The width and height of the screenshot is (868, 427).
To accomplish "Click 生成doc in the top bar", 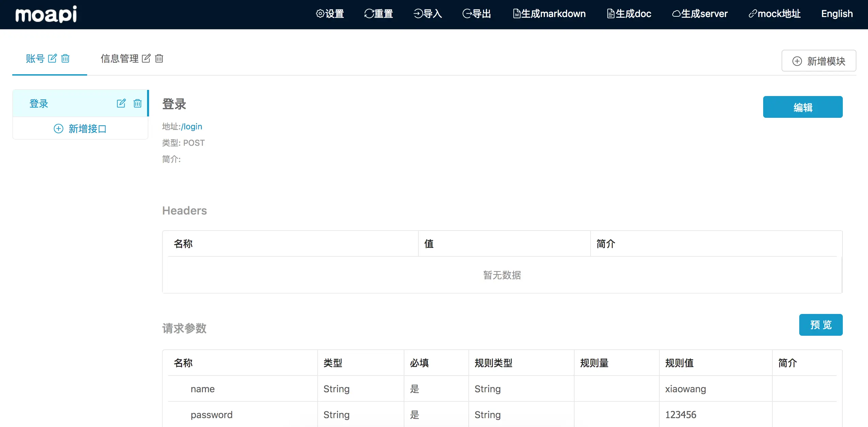I will click(629, 14).
